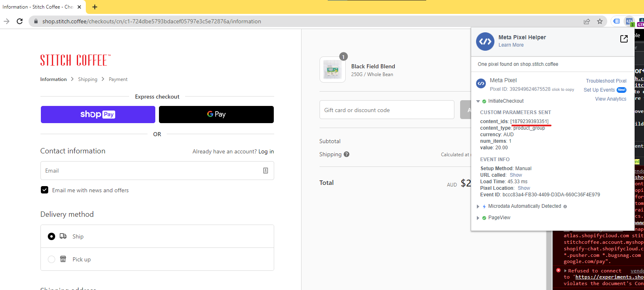Check out with Shop Pay button
644x290 pixels.
pyautogui.click(x=98, y=115)
